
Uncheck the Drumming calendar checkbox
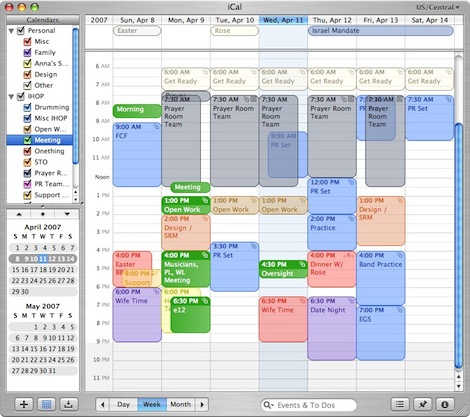[27, 107]
